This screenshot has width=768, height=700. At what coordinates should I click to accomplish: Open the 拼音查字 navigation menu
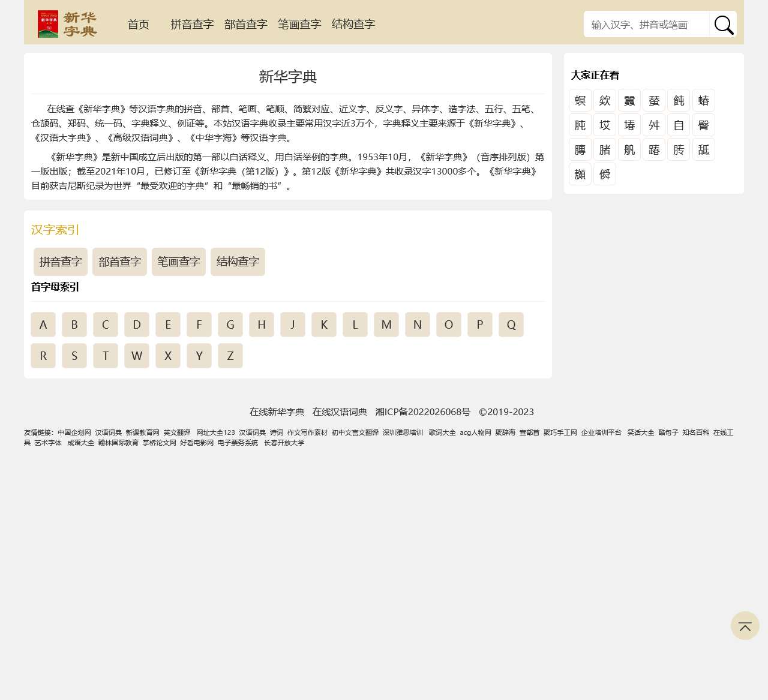click(x=191, y=24)
